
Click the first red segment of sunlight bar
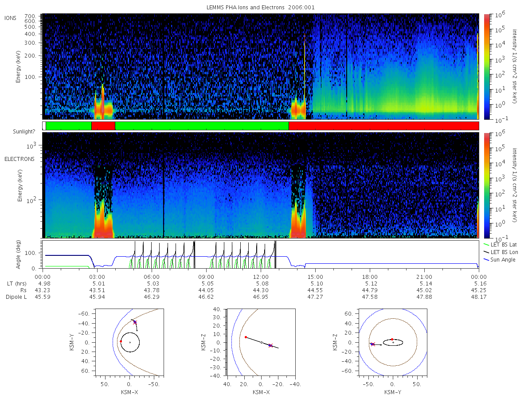click(103, 126)
